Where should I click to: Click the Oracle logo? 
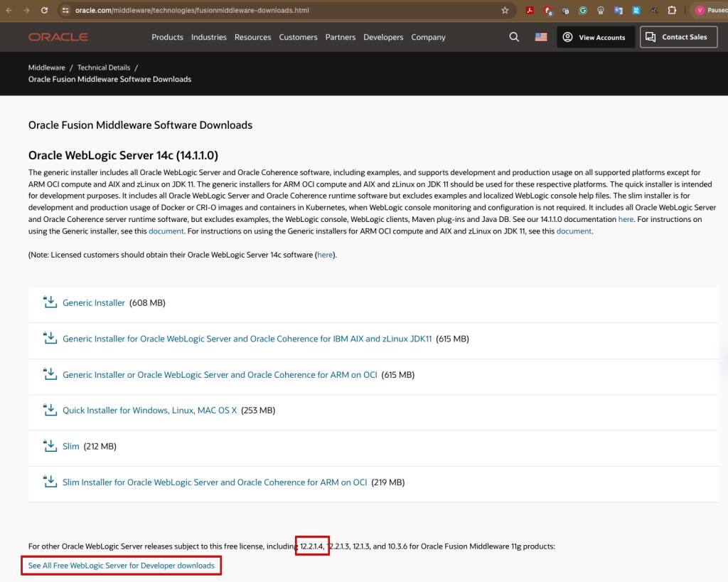[x=58, y=37]
